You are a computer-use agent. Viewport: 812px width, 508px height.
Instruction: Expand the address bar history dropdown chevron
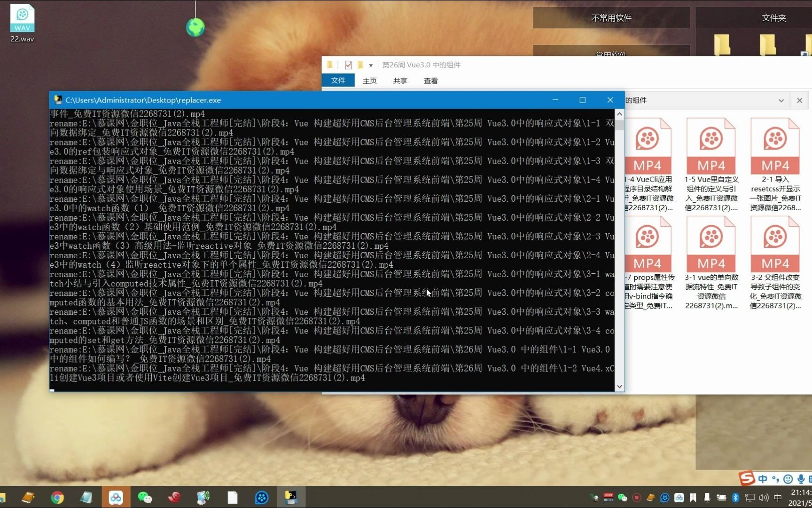tap(781, 100)
